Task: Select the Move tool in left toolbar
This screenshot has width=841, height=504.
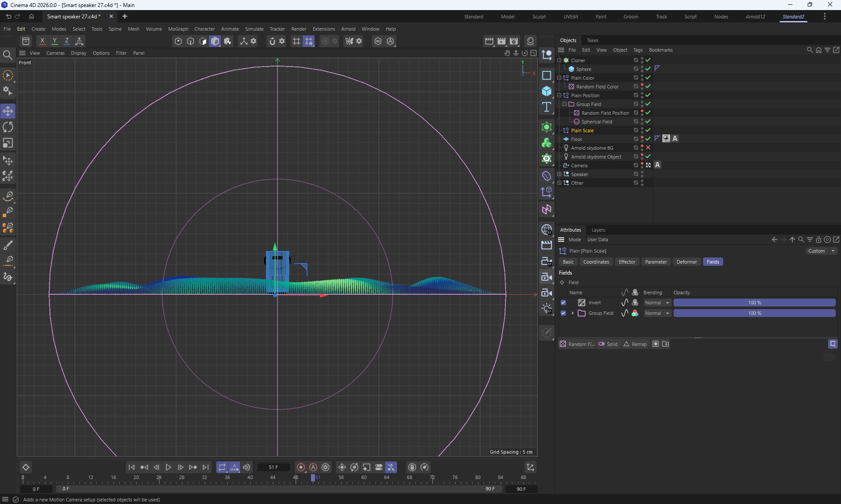Action: [8, 111]
